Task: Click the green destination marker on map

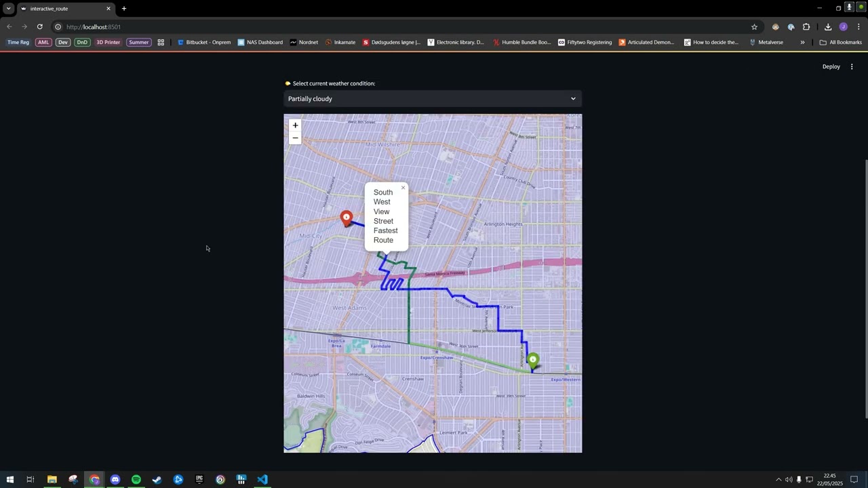Action: [533, 361]
